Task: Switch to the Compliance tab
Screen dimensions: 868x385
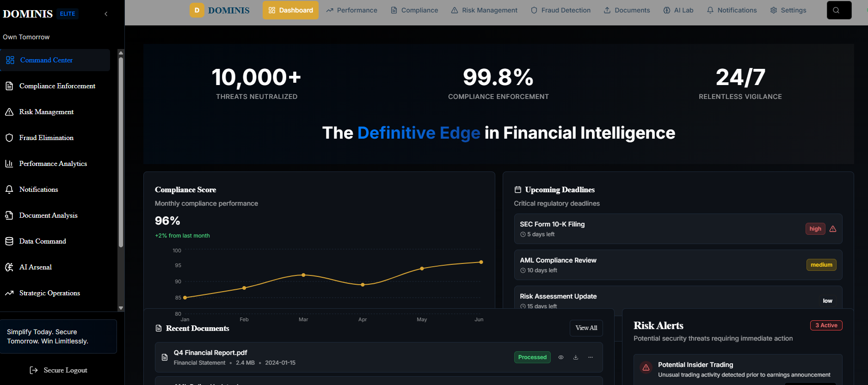Action: pyautogui.click(x=414, y=10)
